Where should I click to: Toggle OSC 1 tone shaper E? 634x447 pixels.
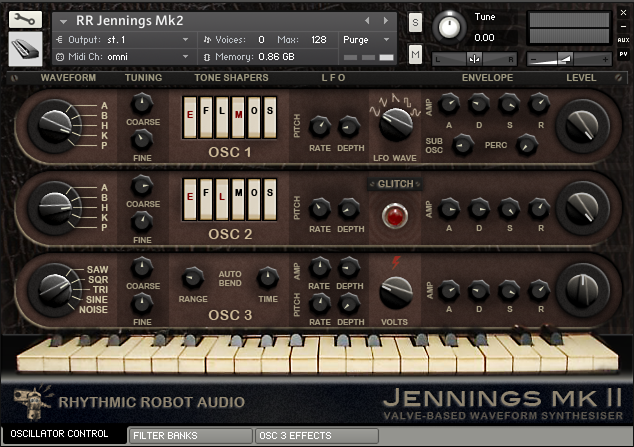tap(190, 117)
